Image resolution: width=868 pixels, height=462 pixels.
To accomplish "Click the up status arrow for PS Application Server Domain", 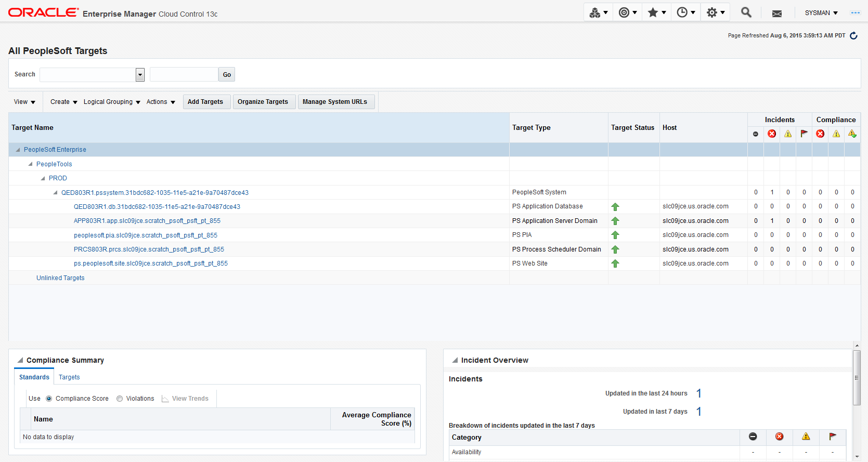I will click(615, 221).
